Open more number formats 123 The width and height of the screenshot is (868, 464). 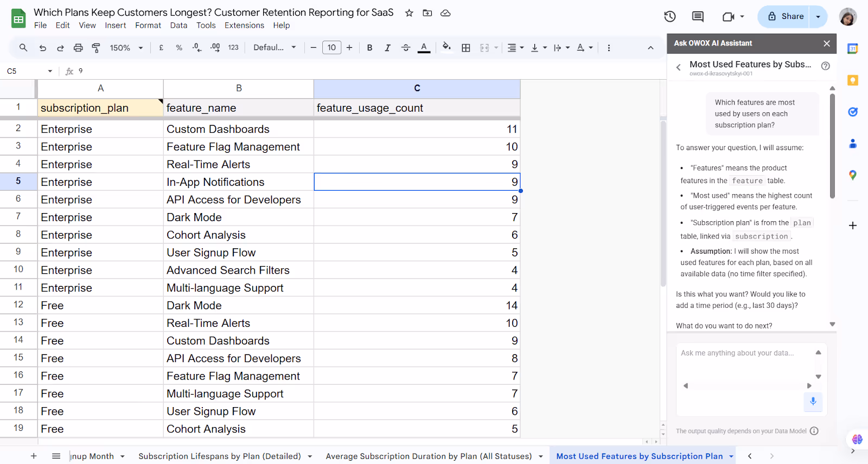[x=233, y=48]
